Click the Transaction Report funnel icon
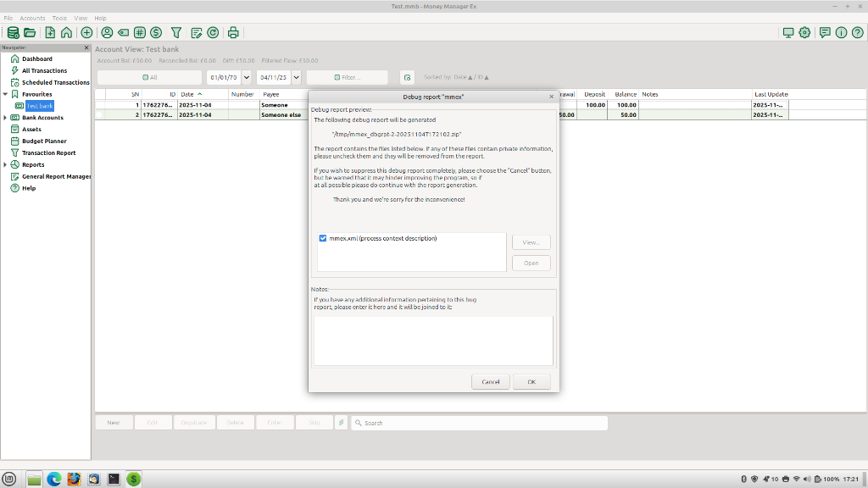Screen dimensions: 868x488 (x=176, y=33)
